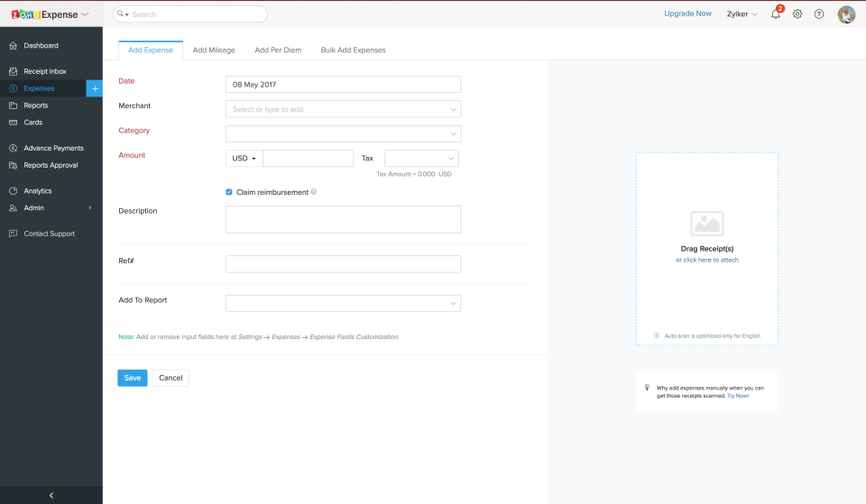Click the Description text area
Viewport: 866px width, 504px height.
tap(343, 220)
